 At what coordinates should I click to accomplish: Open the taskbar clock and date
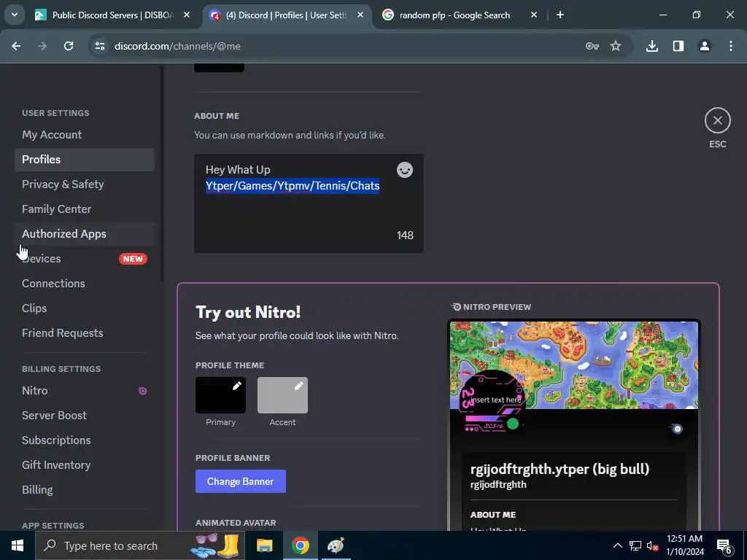[684, 545]
